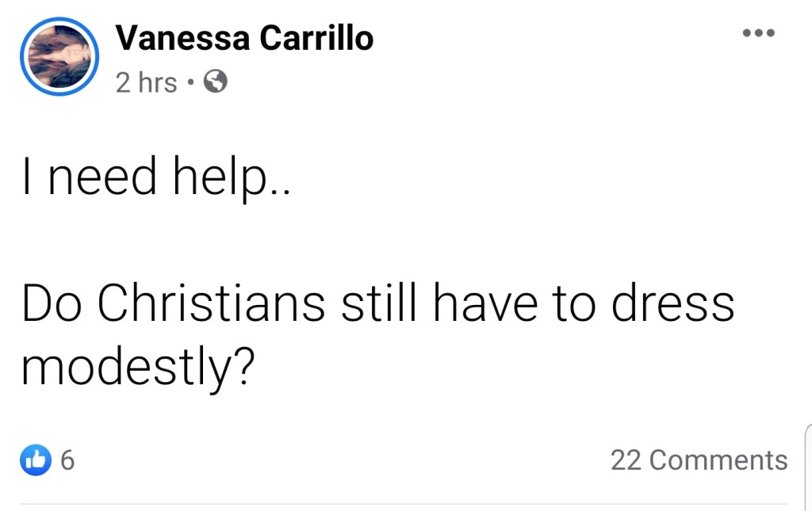The width and height of the screenshot is (812, 511).
Task: Open Vanessa Carrillo's profile picture
Action: (59, 57)
